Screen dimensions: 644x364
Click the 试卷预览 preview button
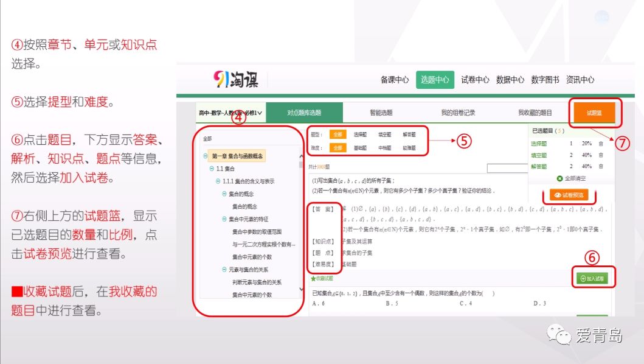[569, 195]
